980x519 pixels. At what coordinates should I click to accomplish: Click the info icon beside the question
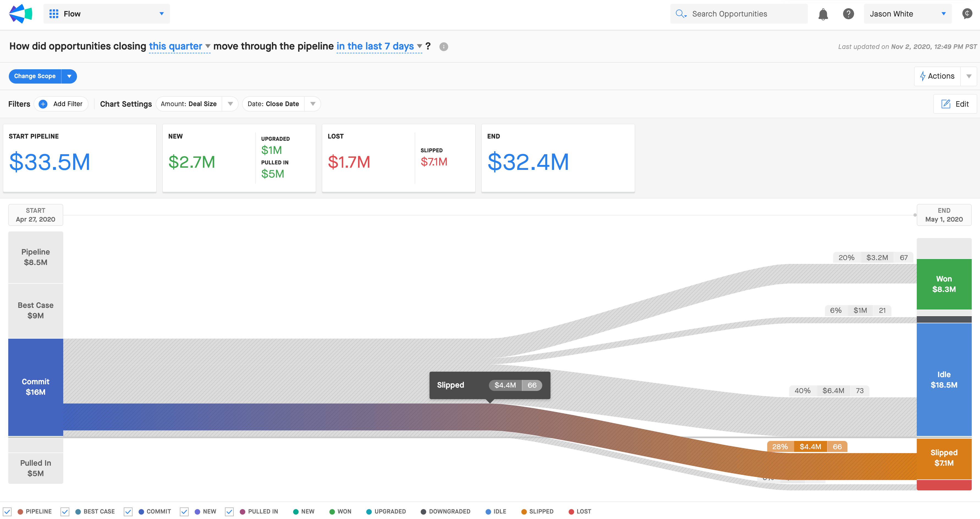tap(444, 47)
